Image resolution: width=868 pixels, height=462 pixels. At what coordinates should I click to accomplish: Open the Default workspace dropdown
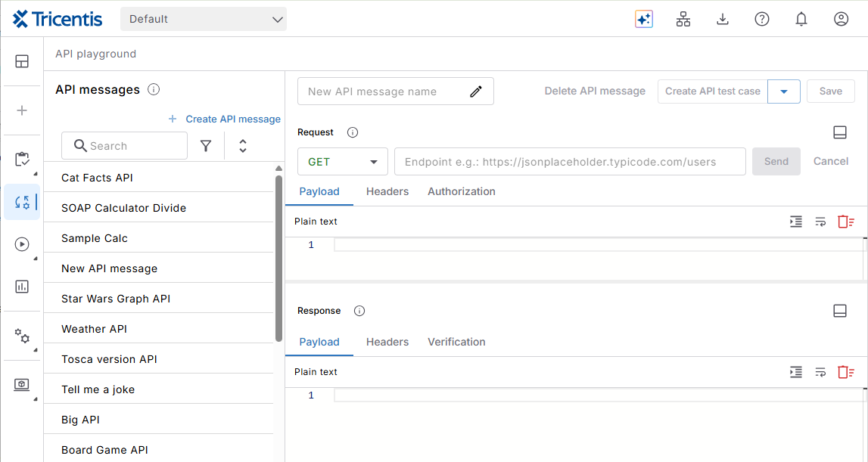click(x=203, y=19)
